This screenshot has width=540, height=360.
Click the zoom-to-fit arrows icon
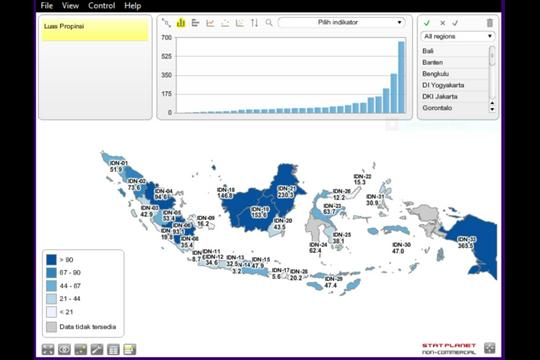[x=48, y=349]
